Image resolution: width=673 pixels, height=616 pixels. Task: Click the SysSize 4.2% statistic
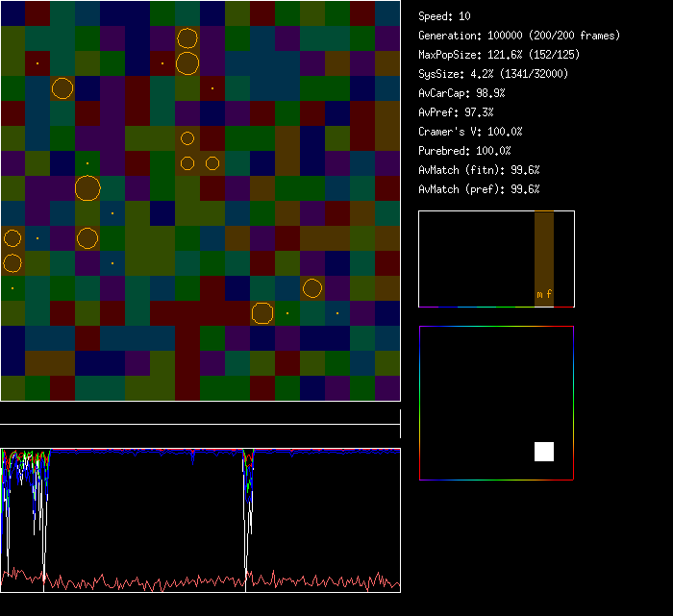click(x=492, y=74)
